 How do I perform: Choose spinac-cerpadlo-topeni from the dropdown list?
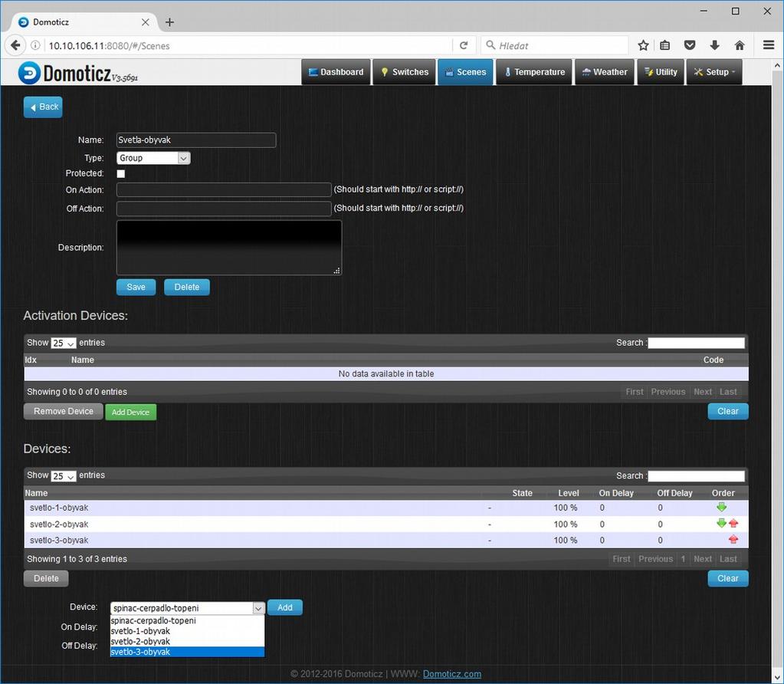187,620
